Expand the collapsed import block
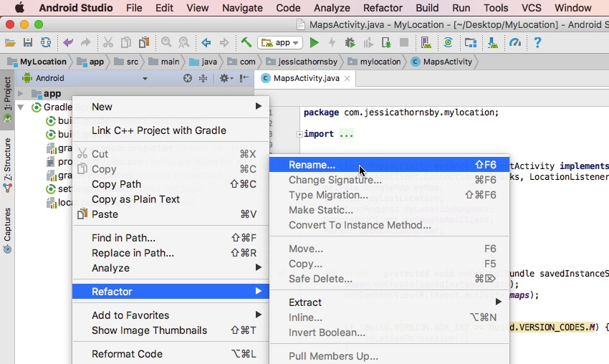Screen dimensions: 609x364 pyautogui.click(x=299, y=134)
